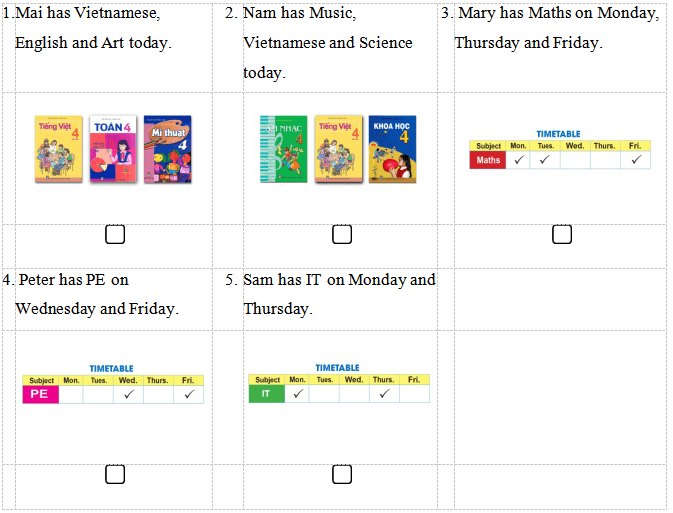Select the checkbox below Sam's IT timetable
673x513 pixels.
(342, 474)
